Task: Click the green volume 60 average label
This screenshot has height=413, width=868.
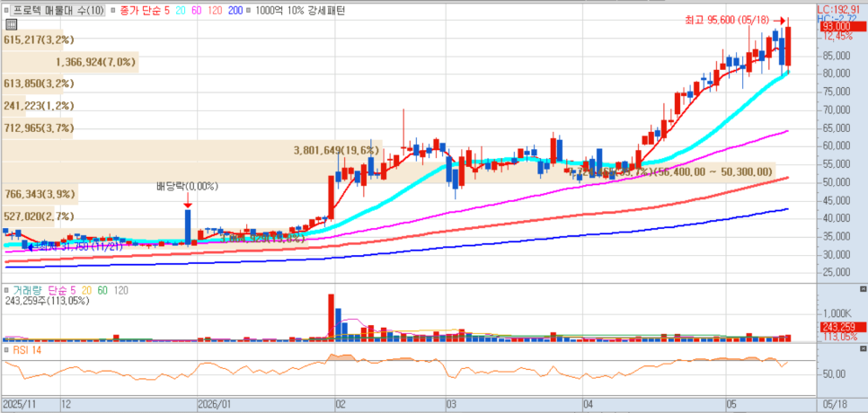Action: pyautogui.click(x=102, y=290)
